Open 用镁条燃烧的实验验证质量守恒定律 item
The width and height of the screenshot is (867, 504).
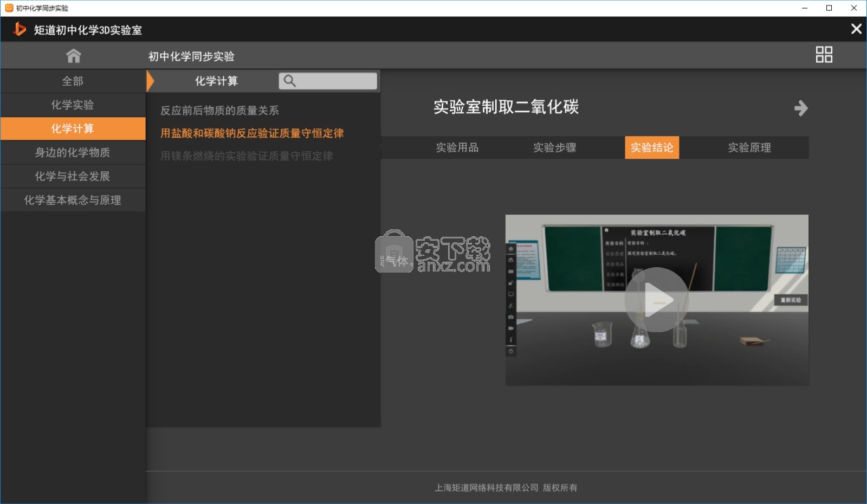[247, 156]
